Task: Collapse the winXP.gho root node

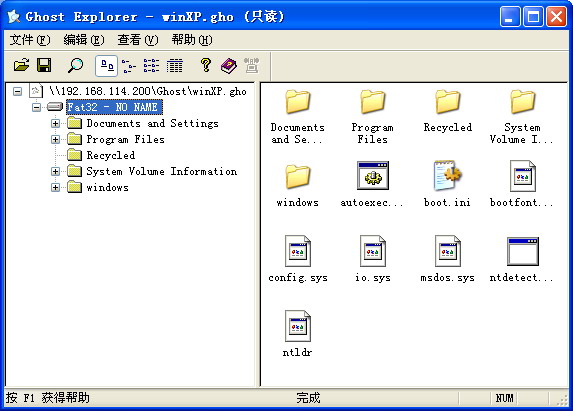Action: pos(17,91)
